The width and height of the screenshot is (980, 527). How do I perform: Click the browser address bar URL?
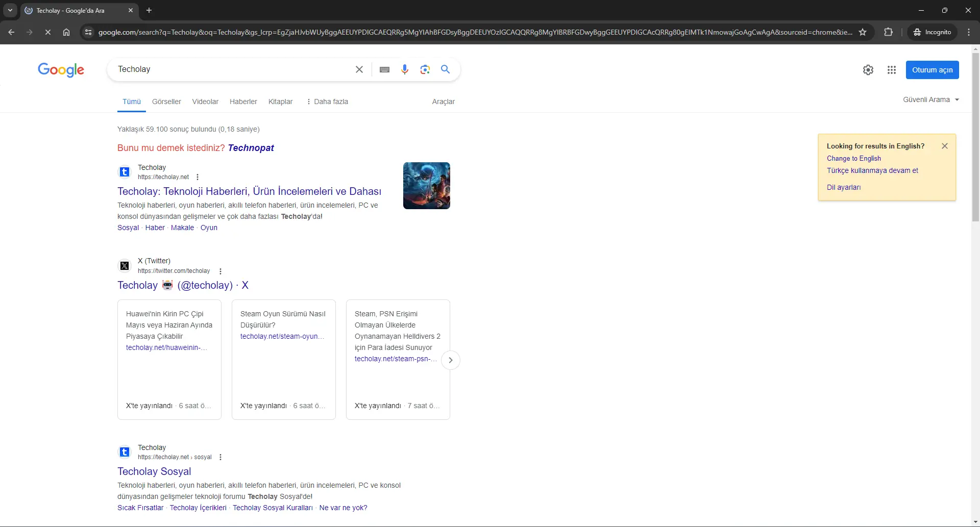(475, 32)
